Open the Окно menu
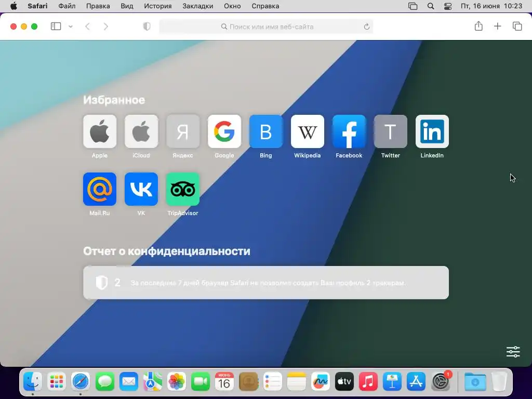This screenshot has width=532, height=399. point(232,6)
